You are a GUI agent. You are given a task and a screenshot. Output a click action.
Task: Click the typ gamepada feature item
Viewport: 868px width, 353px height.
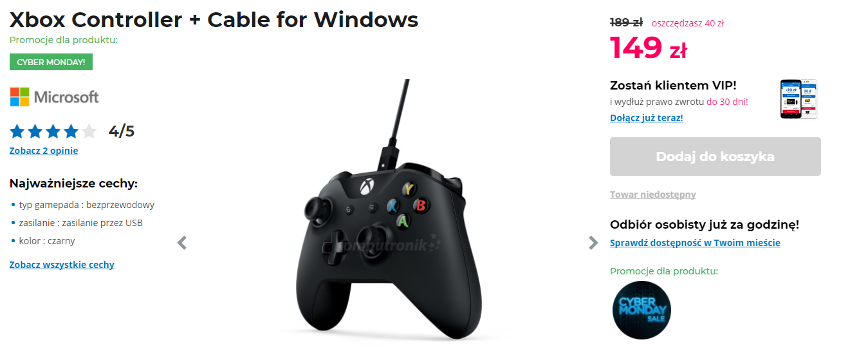click(87, 205)
